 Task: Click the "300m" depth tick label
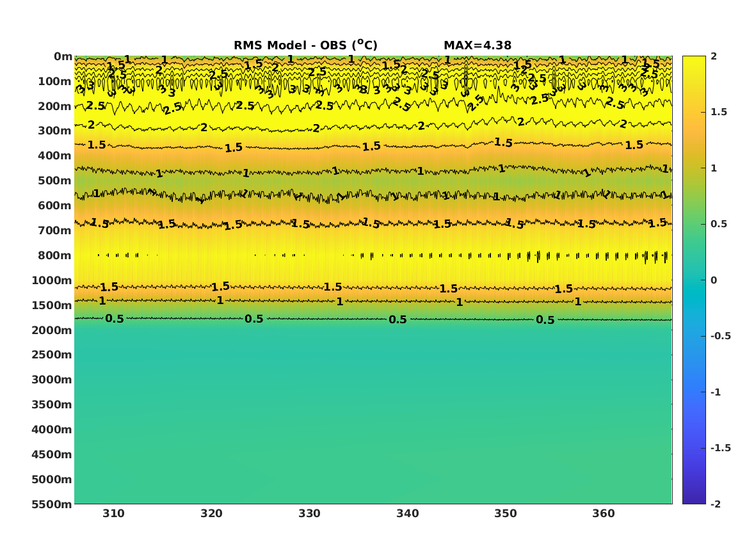click(x=55, y=131)
